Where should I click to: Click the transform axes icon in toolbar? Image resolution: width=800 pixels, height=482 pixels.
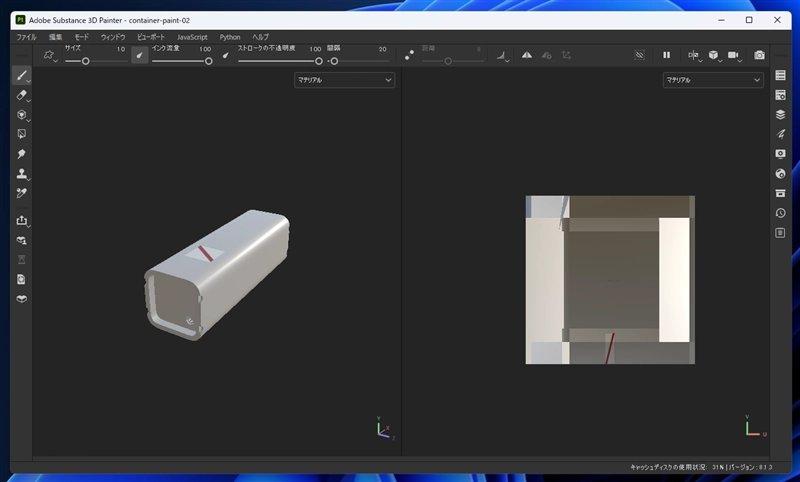[566, 55]
